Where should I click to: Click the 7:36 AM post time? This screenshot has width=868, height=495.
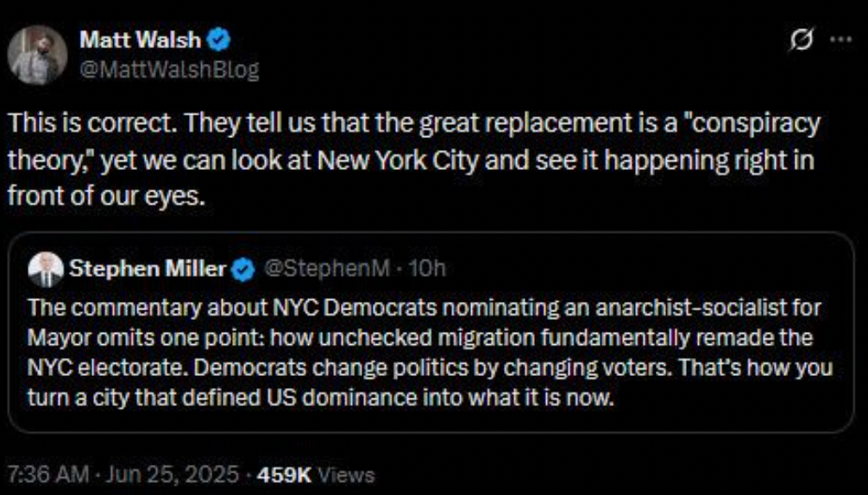coord(47,474)
